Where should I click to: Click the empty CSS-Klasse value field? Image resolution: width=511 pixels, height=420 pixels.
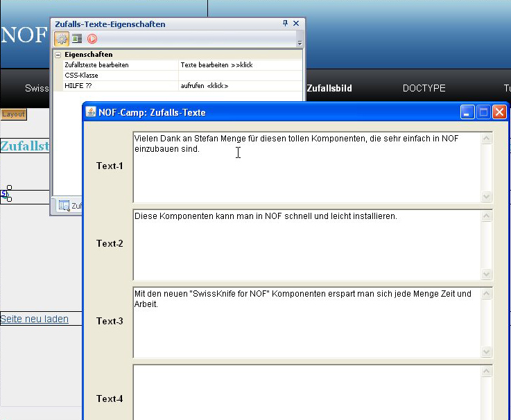(x=240, y=75)
